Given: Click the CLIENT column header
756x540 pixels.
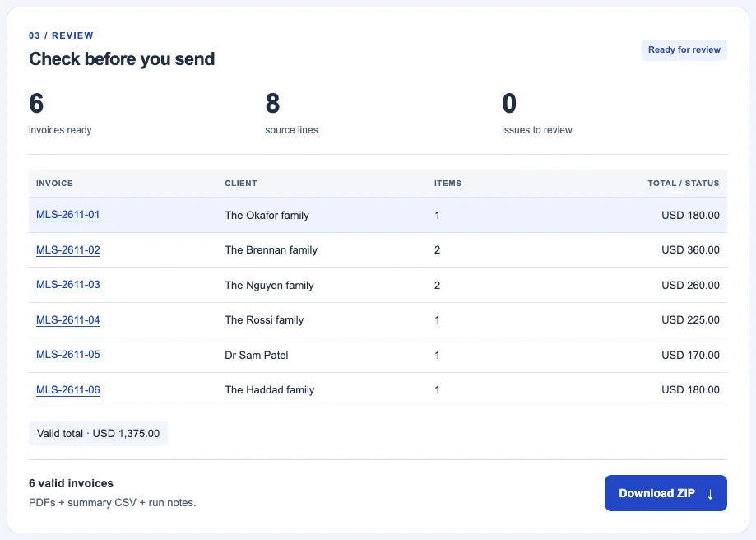Looking at the screenshot, I should pos(241,184).
